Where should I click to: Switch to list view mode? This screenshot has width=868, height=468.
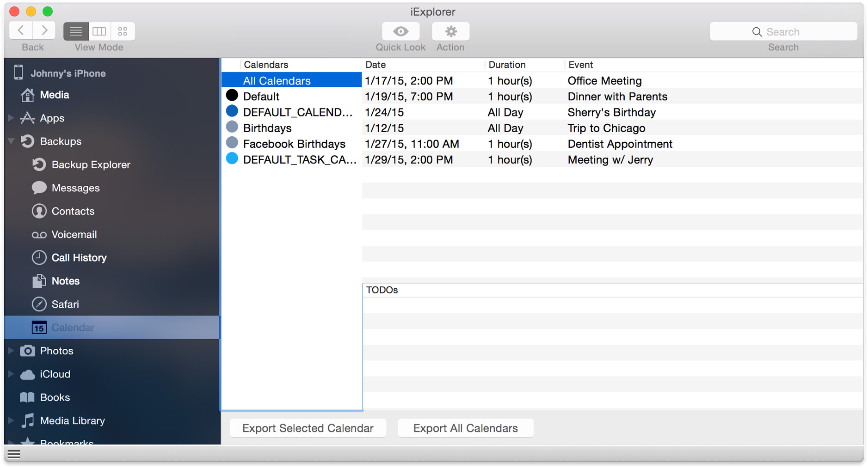(76, 31)
